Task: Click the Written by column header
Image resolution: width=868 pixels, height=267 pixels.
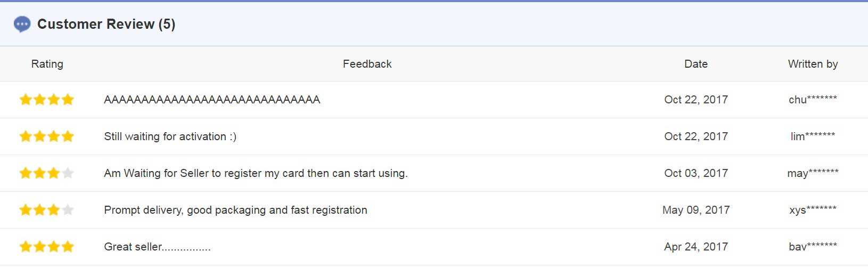Action: (x=813, y=64)
